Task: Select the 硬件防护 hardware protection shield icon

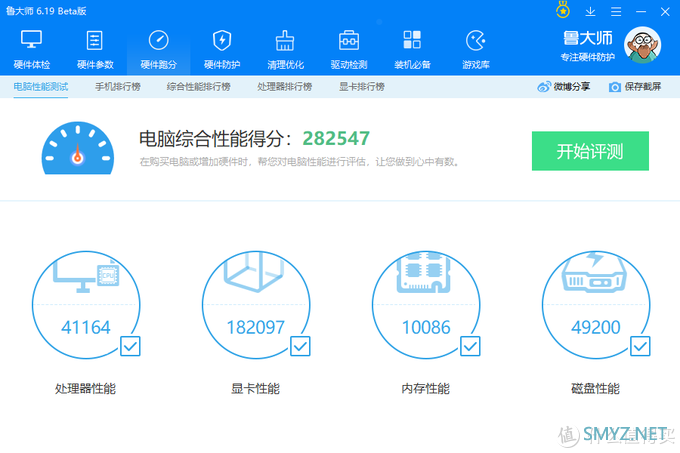Action: tap(222, 48)
